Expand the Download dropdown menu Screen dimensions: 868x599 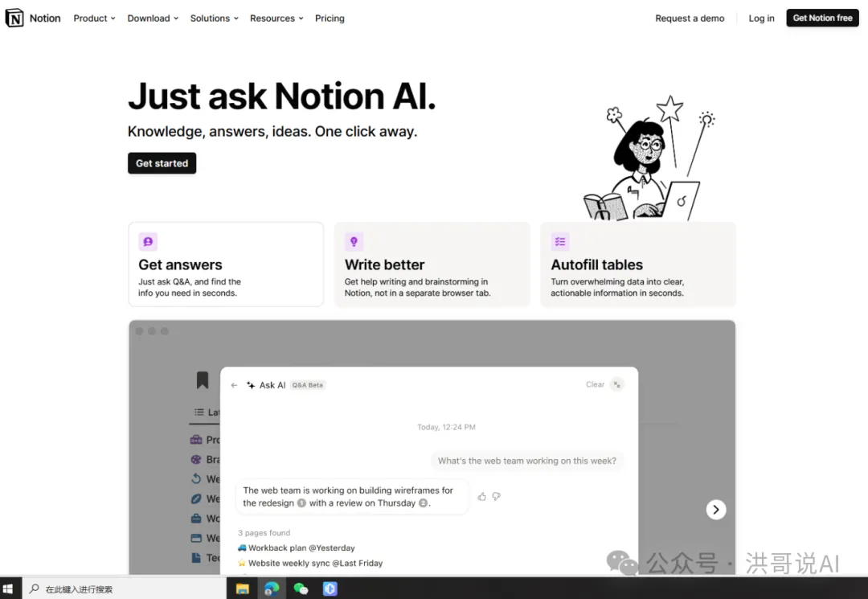coord(153,18)
